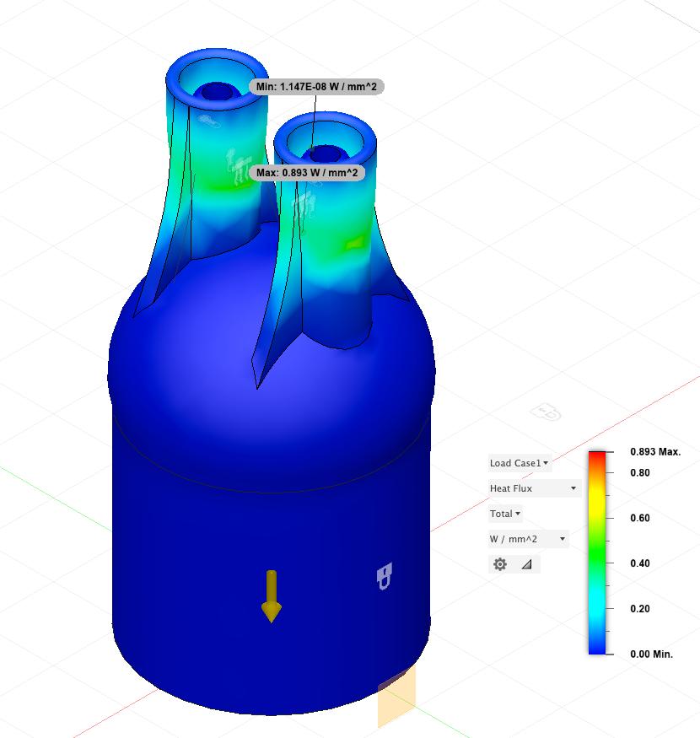
Task: Click the legend min/max triangle icon
Action: [x=527, y=564]
